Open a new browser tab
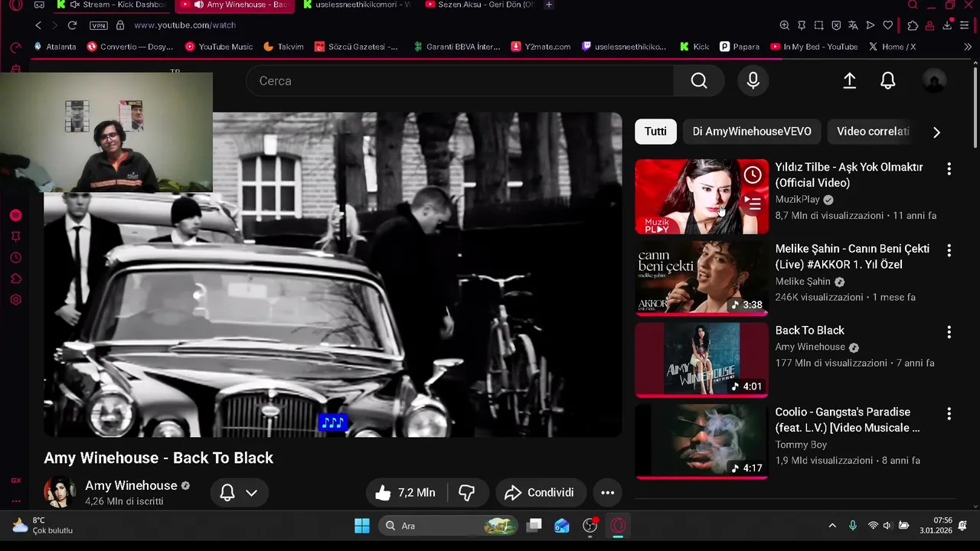Viewport: 980px width, 551px height. 549,5
